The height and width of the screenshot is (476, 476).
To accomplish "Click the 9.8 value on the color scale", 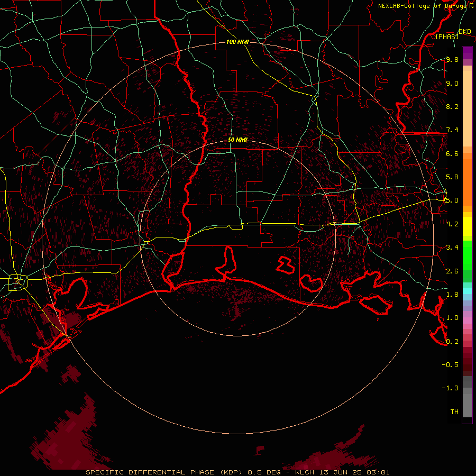I will coord(452,59).
